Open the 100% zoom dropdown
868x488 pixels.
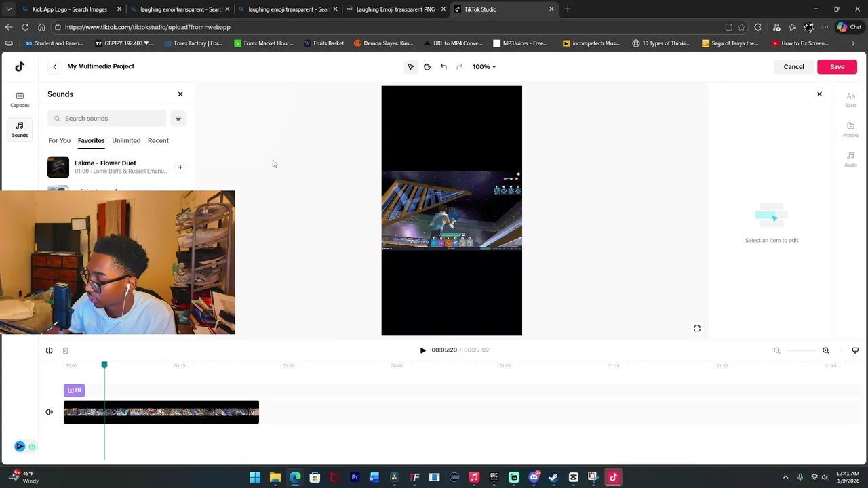point(484,67)
